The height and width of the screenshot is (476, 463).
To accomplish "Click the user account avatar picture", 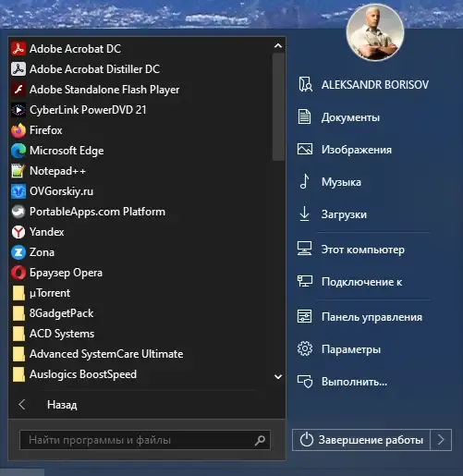I will [375, 32].
